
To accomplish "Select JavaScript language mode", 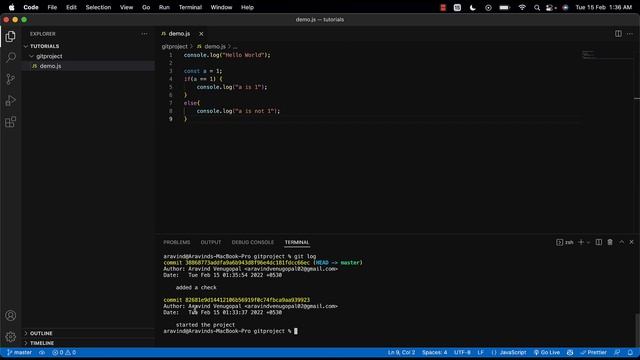I will pos(509,353).
